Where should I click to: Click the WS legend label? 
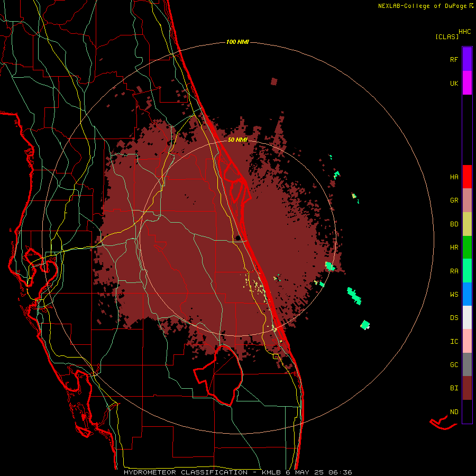click(x=454, y=294)
